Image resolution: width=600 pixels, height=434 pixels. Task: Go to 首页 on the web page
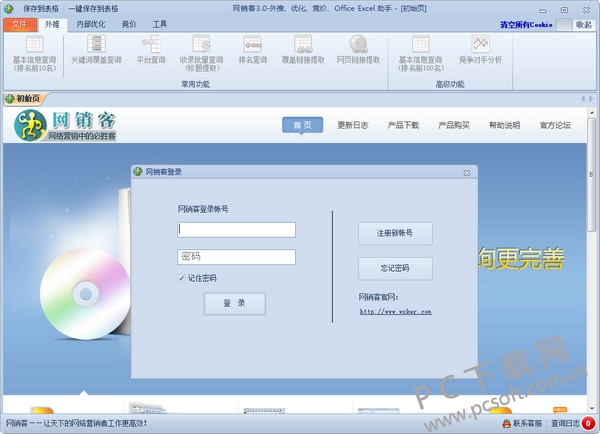click(302, 125)
